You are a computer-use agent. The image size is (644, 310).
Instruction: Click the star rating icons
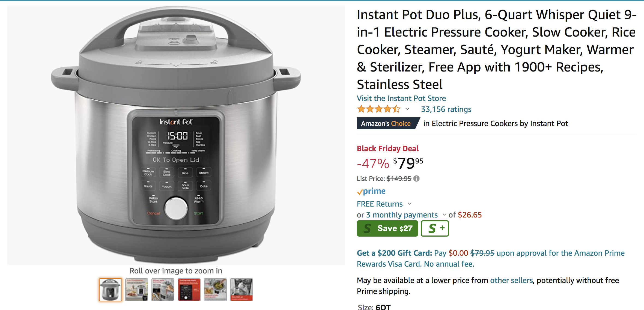tap(378, 109)
